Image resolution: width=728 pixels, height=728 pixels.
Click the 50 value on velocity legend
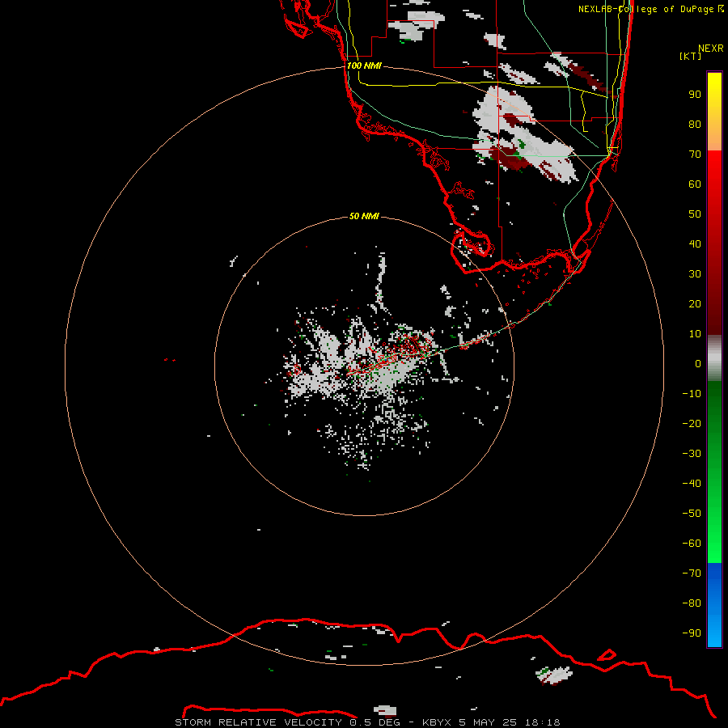click(695, 214)
